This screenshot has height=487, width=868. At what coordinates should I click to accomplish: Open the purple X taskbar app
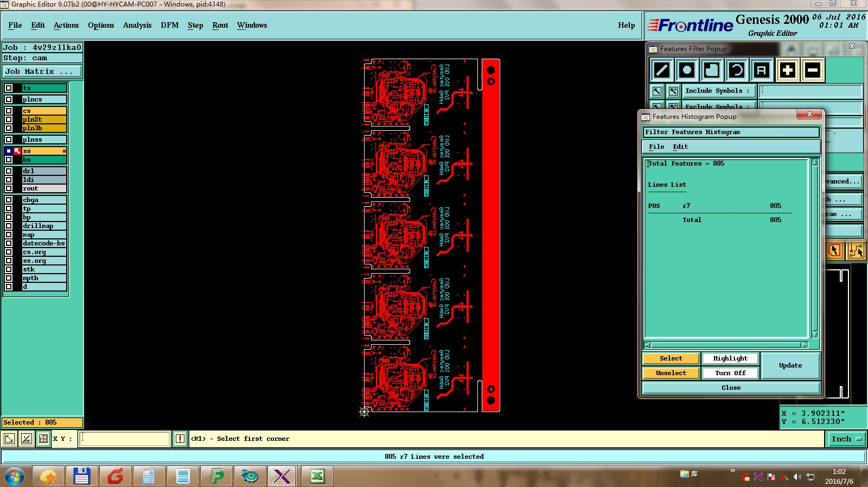tap(282, 476)
